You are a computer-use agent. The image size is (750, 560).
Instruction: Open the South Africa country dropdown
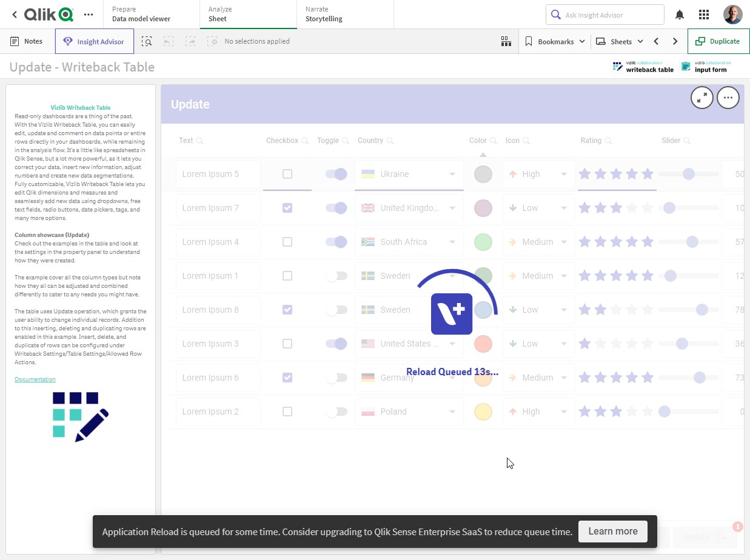pos(409,242)
